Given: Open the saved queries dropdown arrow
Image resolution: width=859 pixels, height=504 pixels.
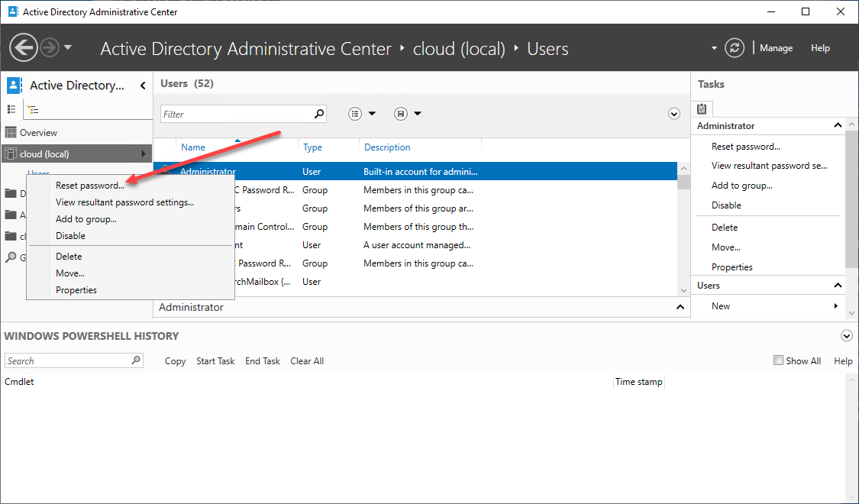Looking at the screenshot, I should (x=418, y=113).
